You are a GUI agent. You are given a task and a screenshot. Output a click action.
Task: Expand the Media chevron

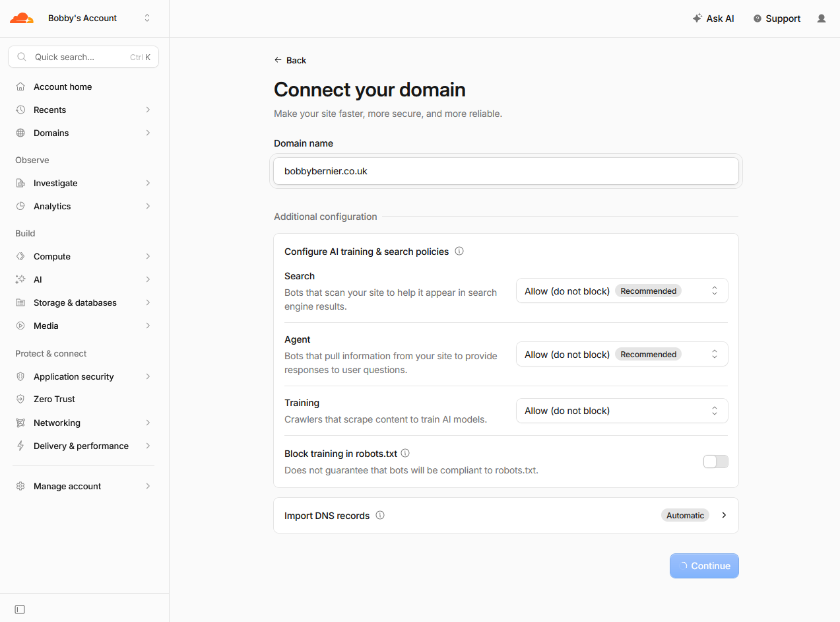(x=148, y=326)
